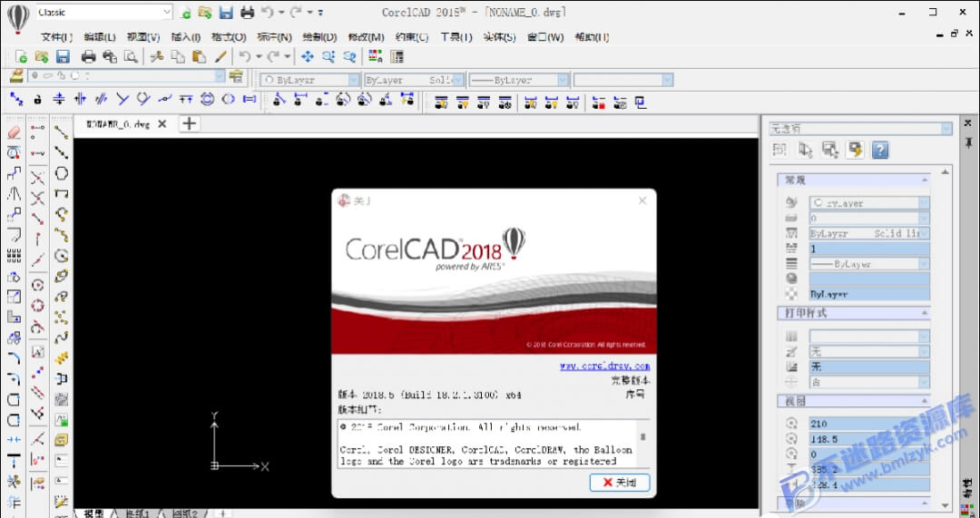Close the NONAME_0.dwg tab
980x518 pixels.
(162, 123)
